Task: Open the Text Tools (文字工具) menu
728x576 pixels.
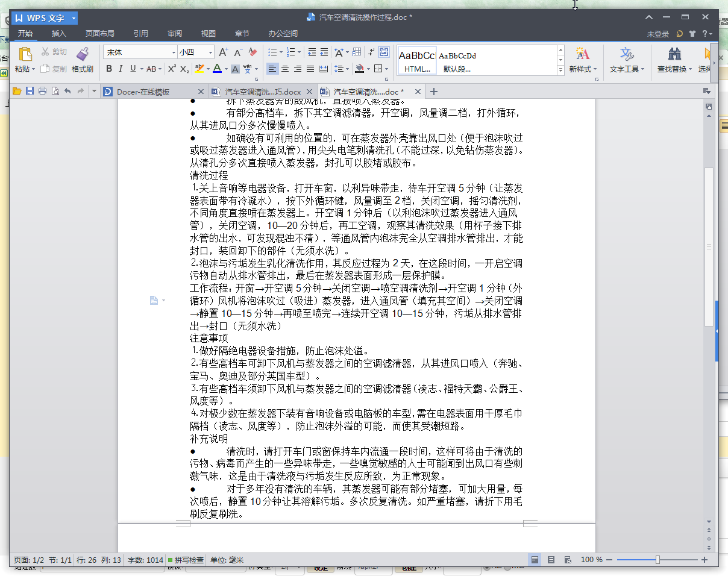Action: (627, 60)
